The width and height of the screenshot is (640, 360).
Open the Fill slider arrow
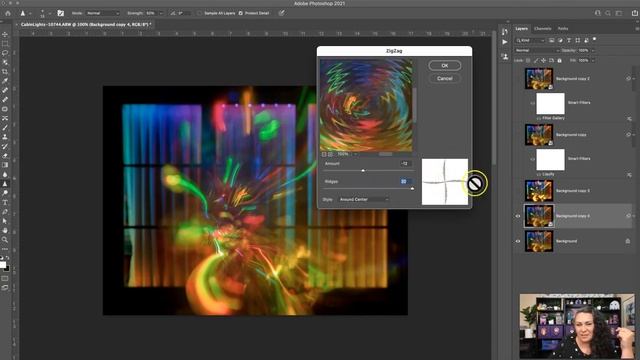coord(593,60)
